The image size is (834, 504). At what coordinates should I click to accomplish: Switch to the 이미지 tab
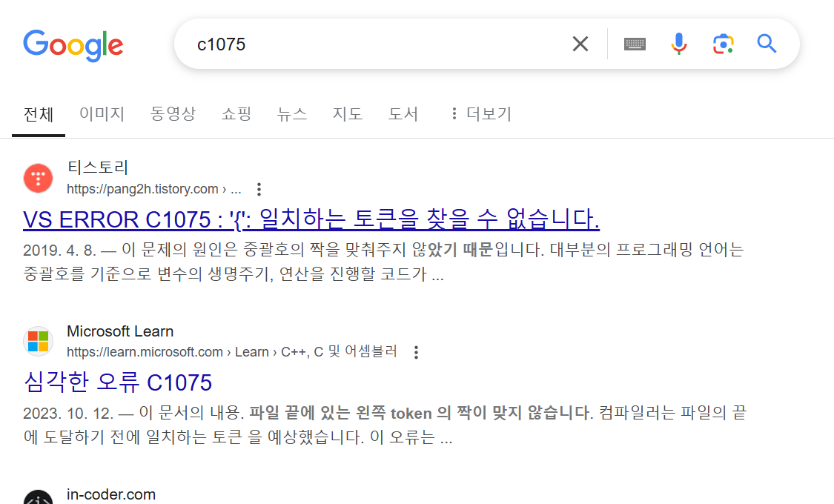point(102,114)
